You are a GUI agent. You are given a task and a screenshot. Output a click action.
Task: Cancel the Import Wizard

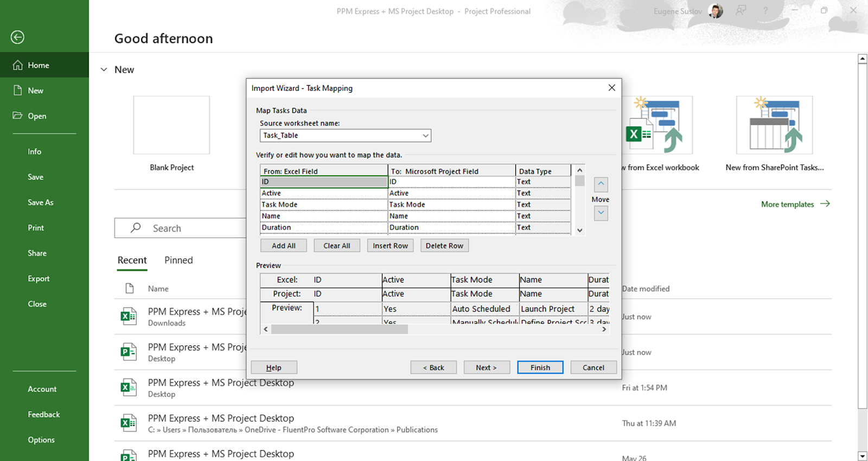(x=593, y=368)
